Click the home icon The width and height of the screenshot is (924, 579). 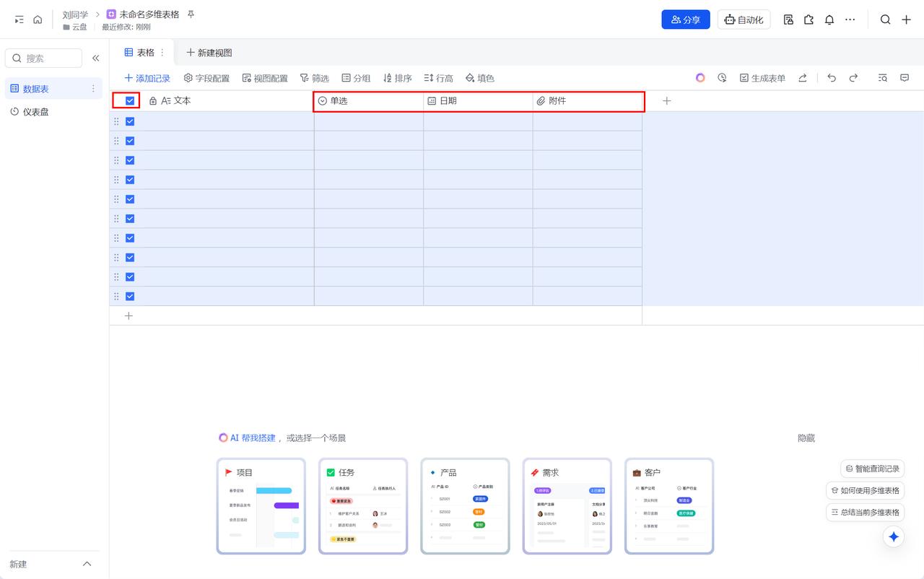[38, 19]
